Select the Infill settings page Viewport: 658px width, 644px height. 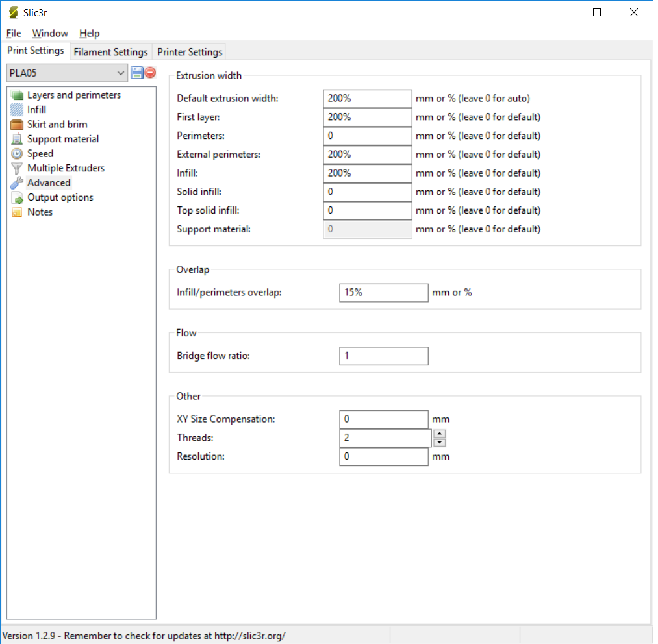36,110
